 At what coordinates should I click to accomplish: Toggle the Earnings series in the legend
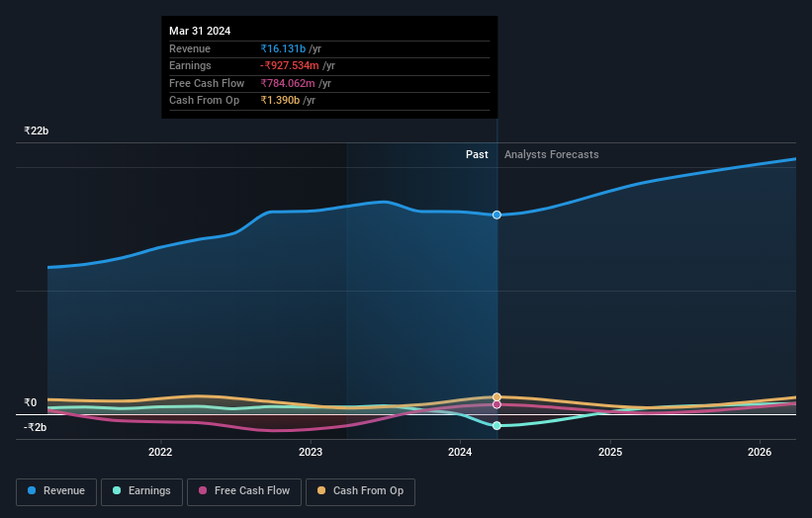click(x=141, y=491)
